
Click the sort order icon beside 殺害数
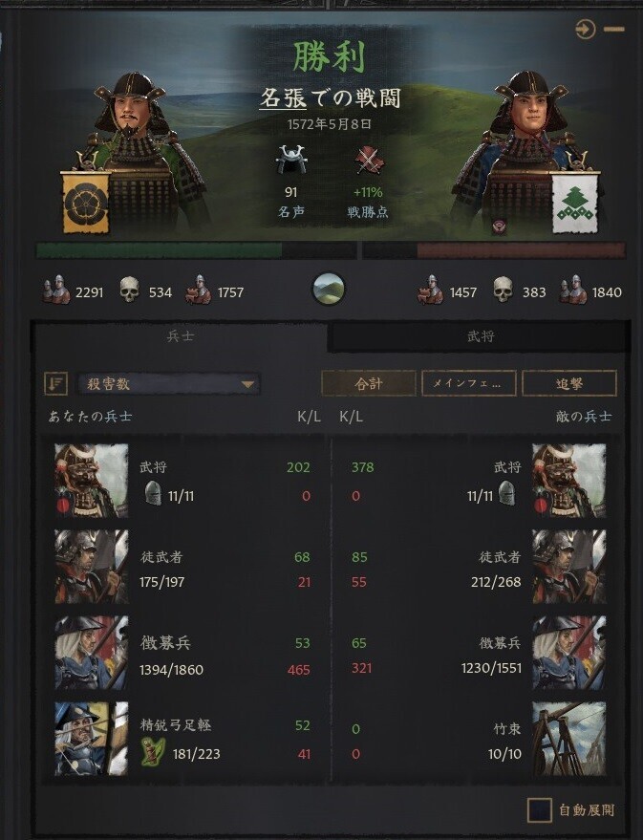(x=55, y=383)
